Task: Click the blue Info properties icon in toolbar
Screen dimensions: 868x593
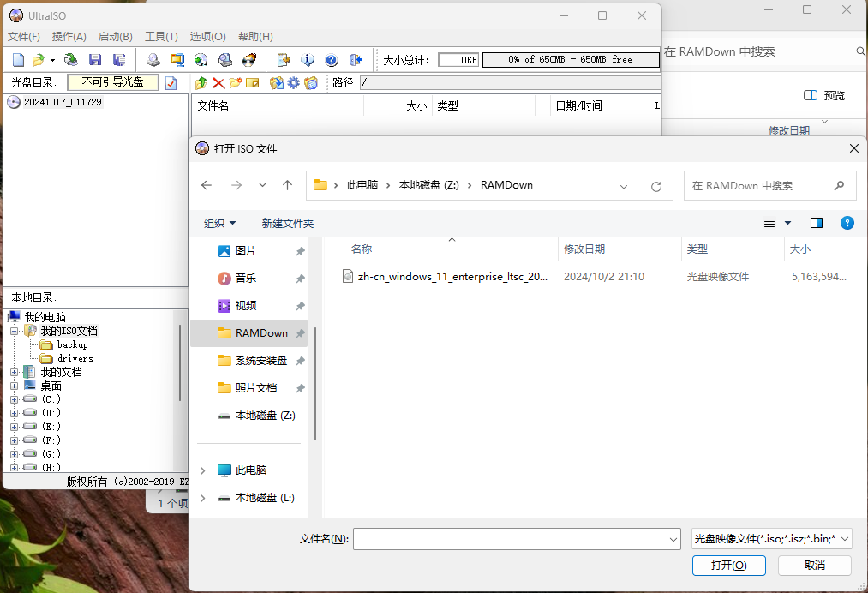Action: click(x=308, y=60)
